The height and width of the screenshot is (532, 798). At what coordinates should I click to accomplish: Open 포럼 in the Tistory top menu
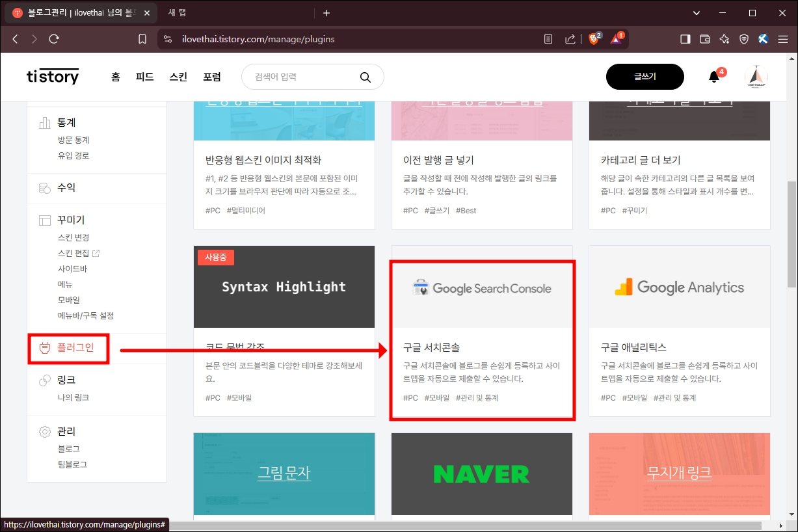pyautogui.click(x=212, y=77)
